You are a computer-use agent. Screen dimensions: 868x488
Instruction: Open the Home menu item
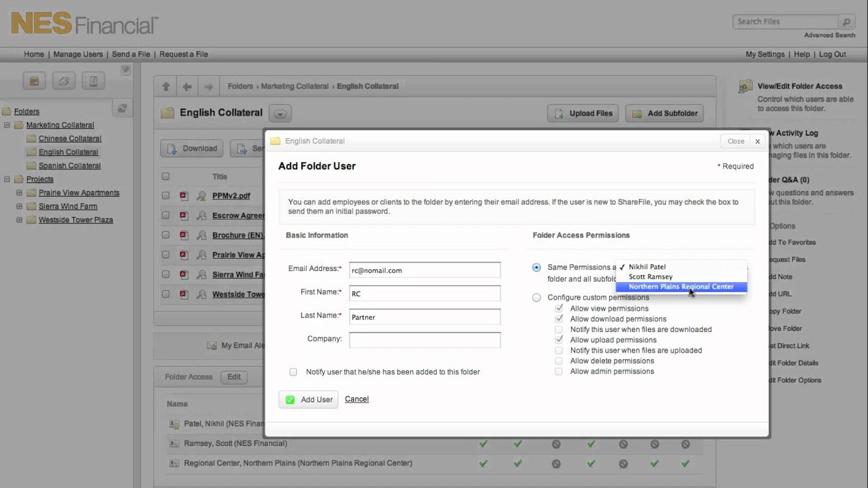(x=34, y=54)
